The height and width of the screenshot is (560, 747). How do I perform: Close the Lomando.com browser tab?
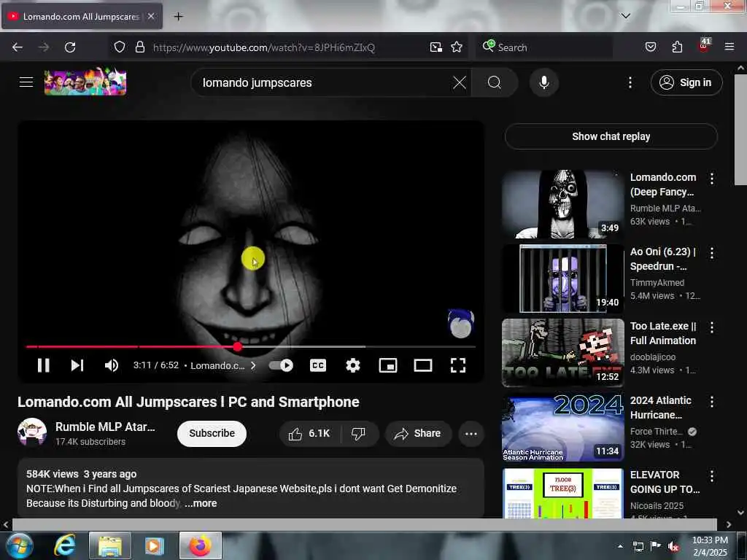151,16
